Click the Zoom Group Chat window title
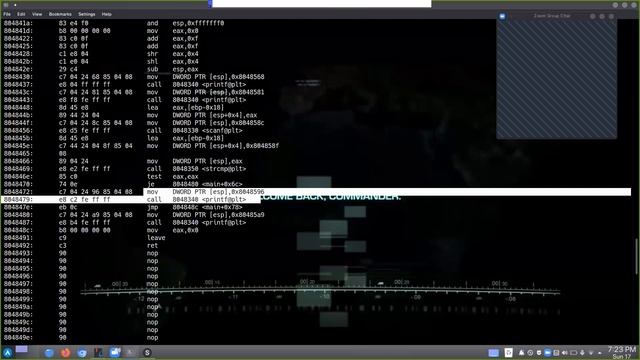Screen dimensions: 640x360 pos(552,16)
